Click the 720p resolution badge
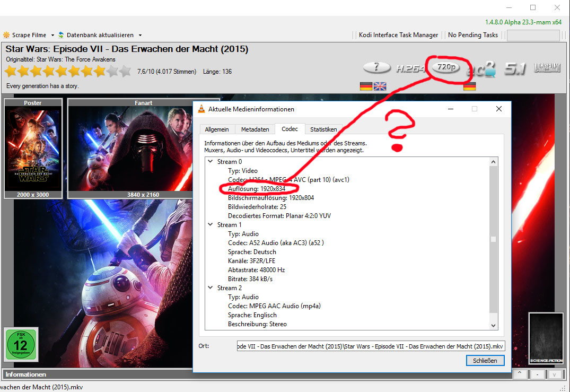The height and width of the screenshot is (392, 570). tap(446, 67)
